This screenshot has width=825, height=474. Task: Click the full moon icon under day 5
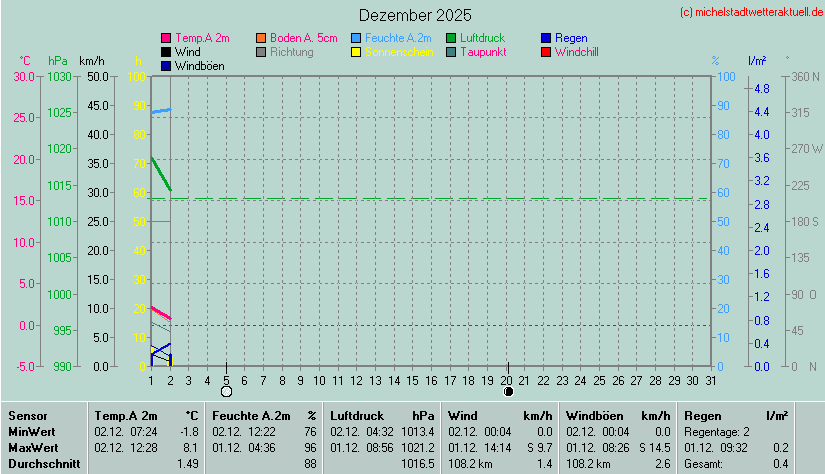226,391
